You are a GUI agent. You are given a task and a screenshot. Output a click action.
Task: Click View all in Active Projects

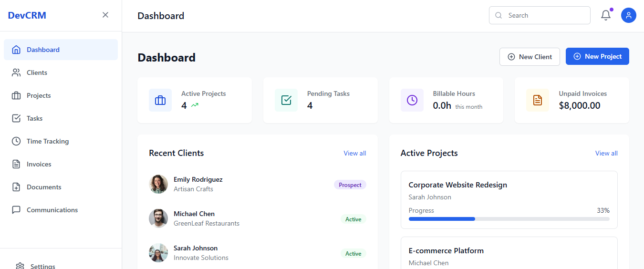click(x=606, y=153)
